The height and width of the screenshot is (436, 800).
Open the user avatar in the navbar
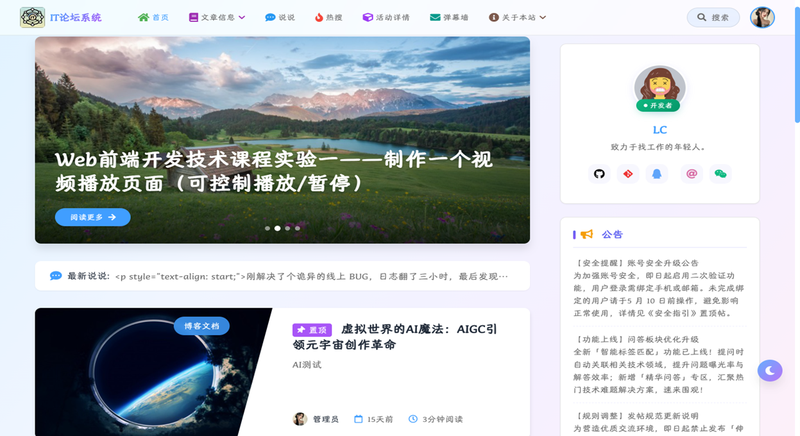click(762, 17)
